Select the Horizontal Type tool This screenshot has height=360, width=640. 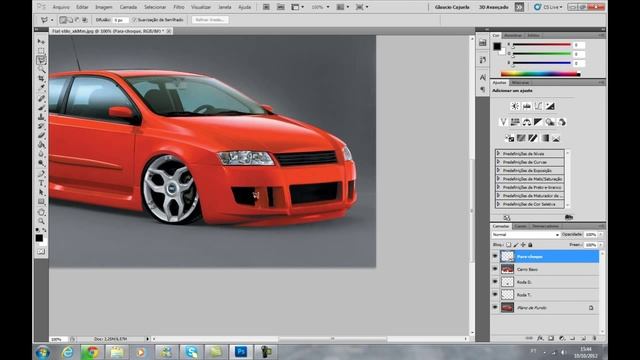[41, 183]
